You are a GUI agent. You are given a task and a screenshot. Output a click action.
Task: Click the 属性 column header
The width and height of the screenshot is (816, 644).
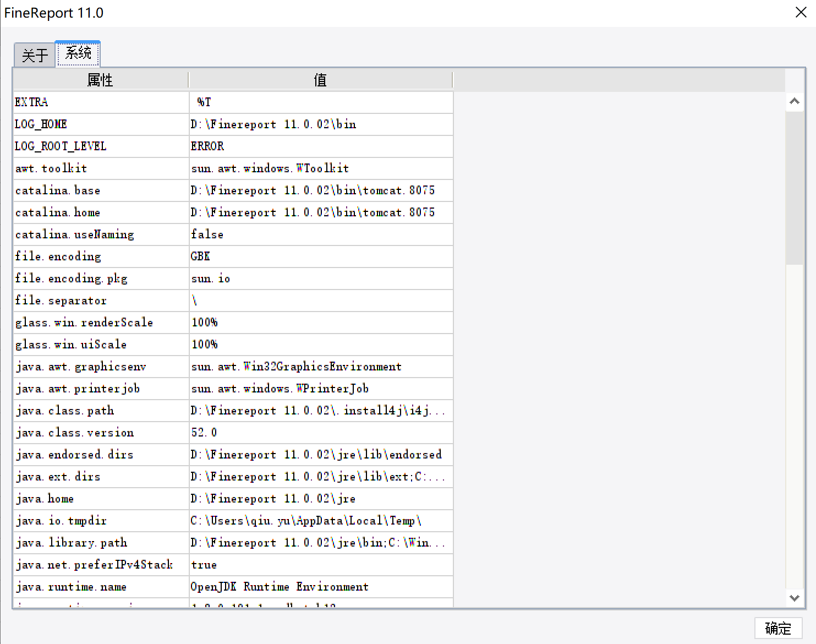tap(100, 80)
